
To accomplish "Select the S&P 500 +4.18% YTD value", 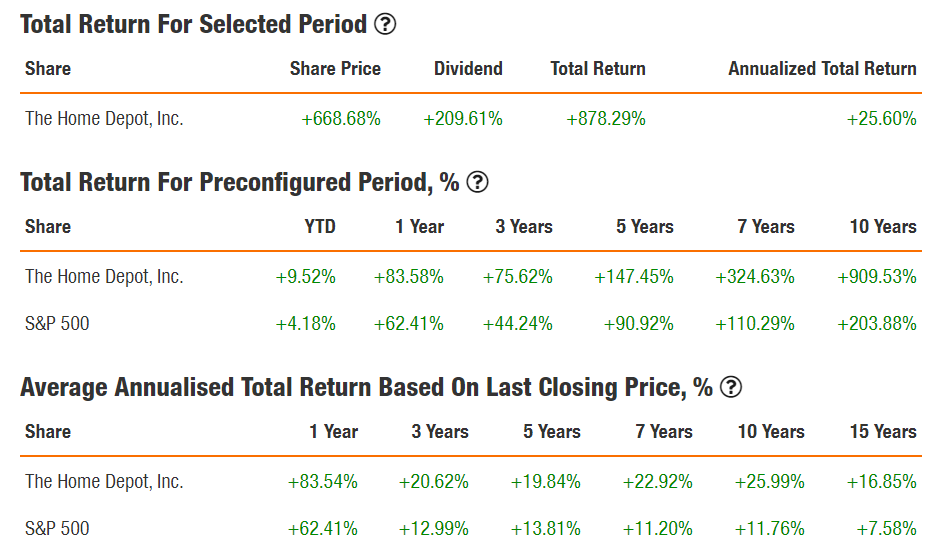I will click(306, 324).
